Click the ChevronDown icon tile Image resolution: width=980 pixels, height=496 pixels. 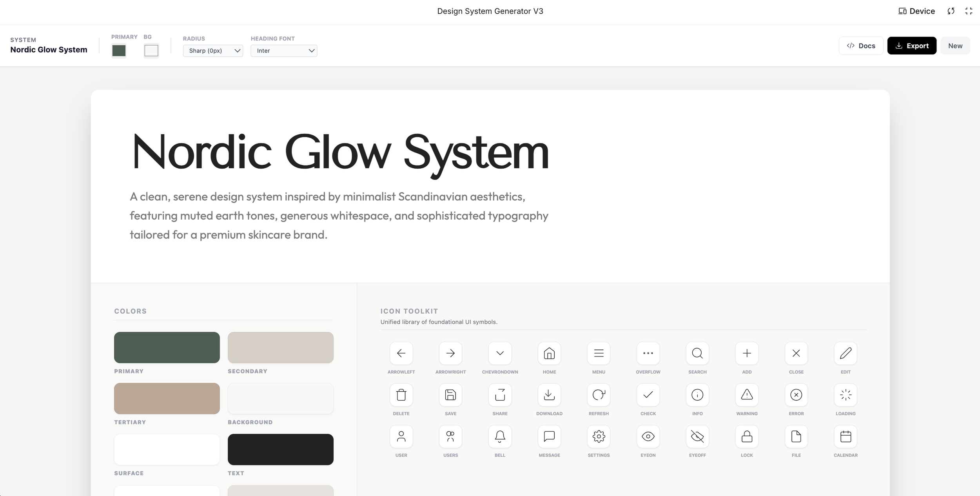500,353
